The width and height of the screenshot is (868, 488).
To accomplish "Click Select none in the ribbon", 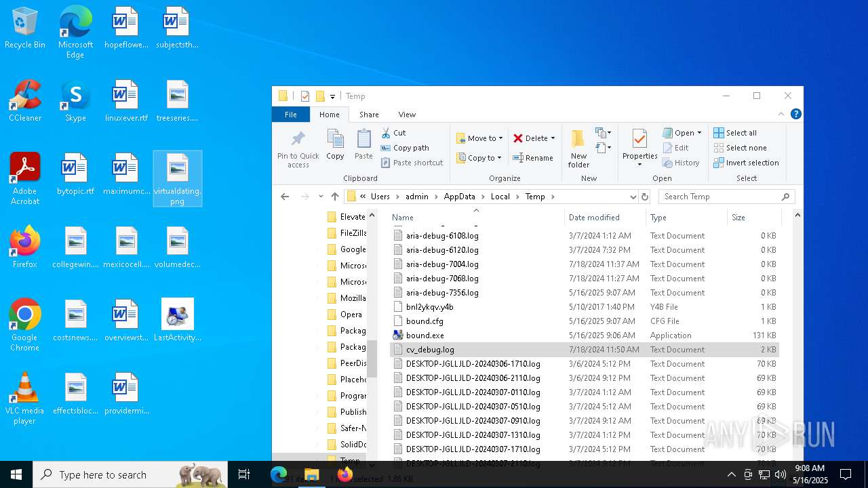I will (x=740, y=148).
